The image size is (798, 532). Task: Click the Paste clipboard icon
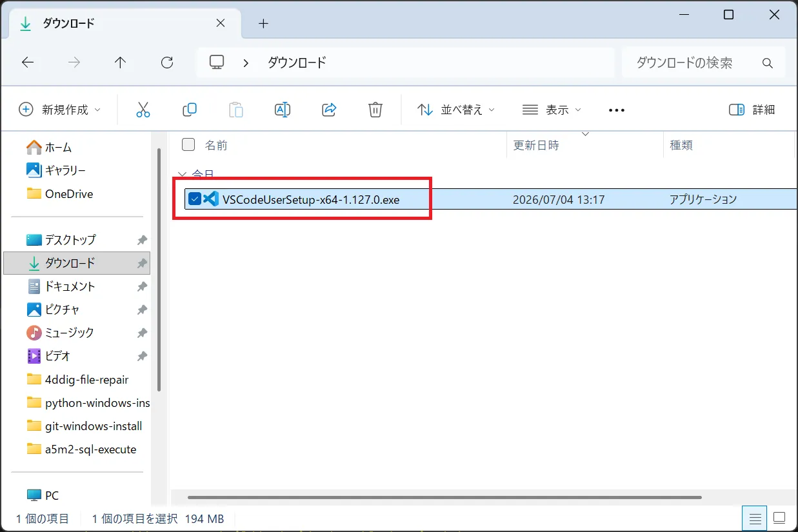coord(236,110)
